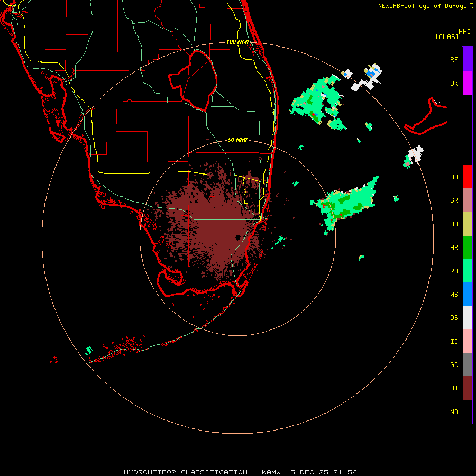This screenshot has width=476, height=476.
Task: Select the yellow BD legend swatch
Action: [467, 224]
